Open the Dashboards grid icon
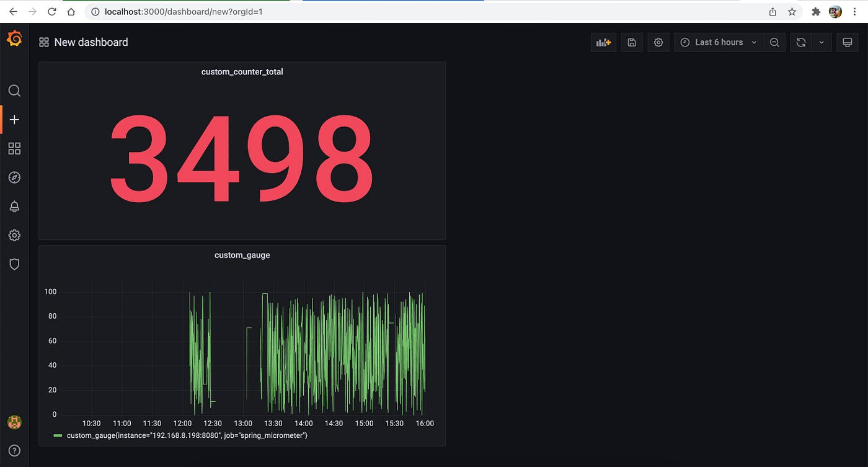Viewport: 868px width, 467px height. 14,148
